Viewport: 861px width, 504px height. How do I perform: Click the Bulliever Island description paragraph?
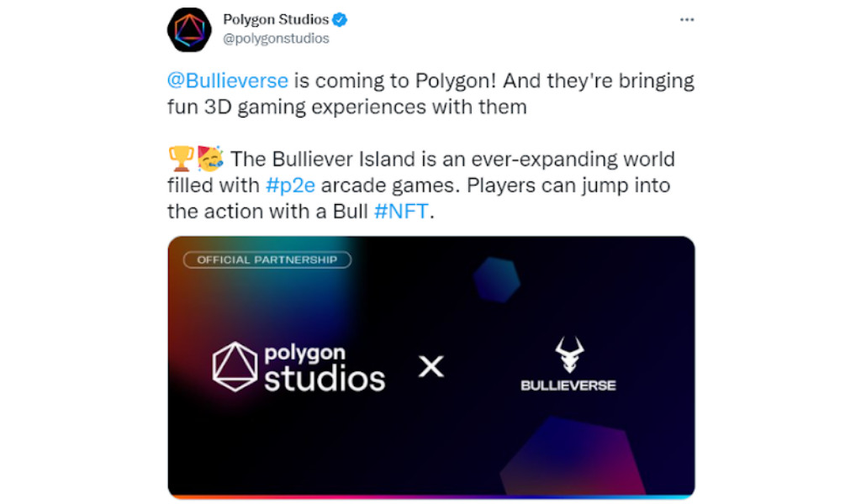coord(421,186)
